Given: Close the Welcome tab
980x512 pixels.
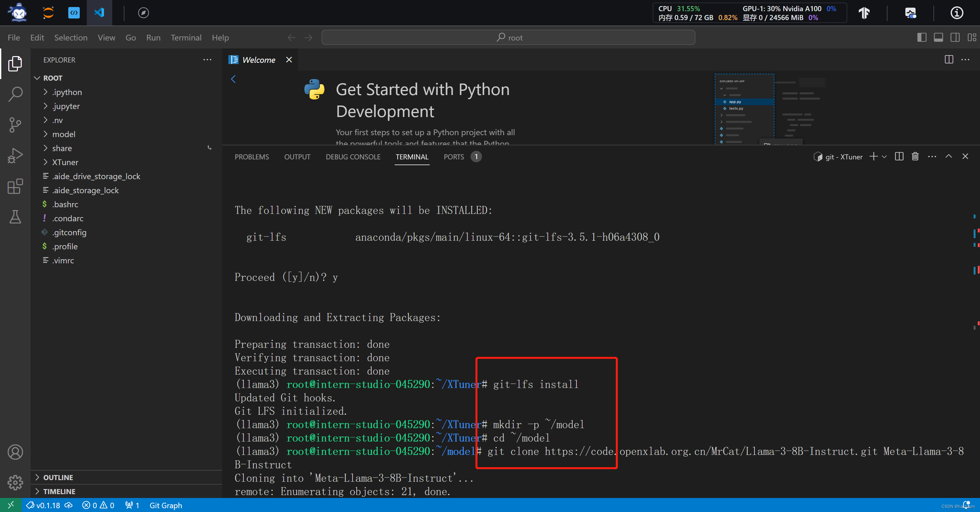Looking at the screenshot, I should coord(289,60).
